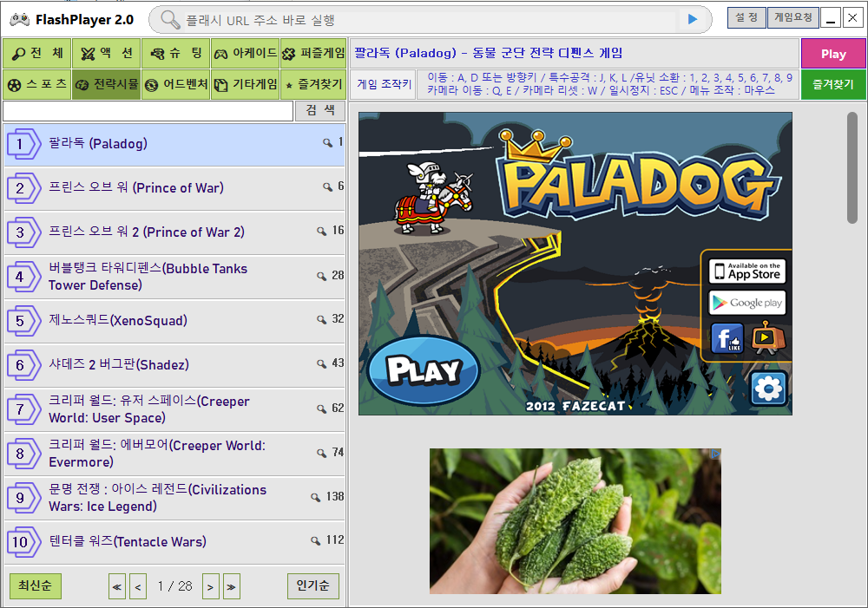
Task: Focus the Flash URL address field
Action: [x=430, y=21]
